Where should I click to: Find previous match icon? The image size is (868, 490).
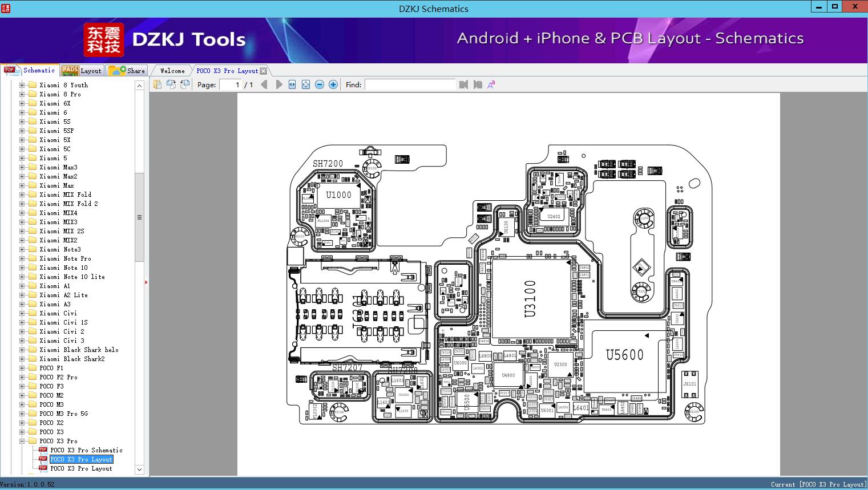coord(463,84)
